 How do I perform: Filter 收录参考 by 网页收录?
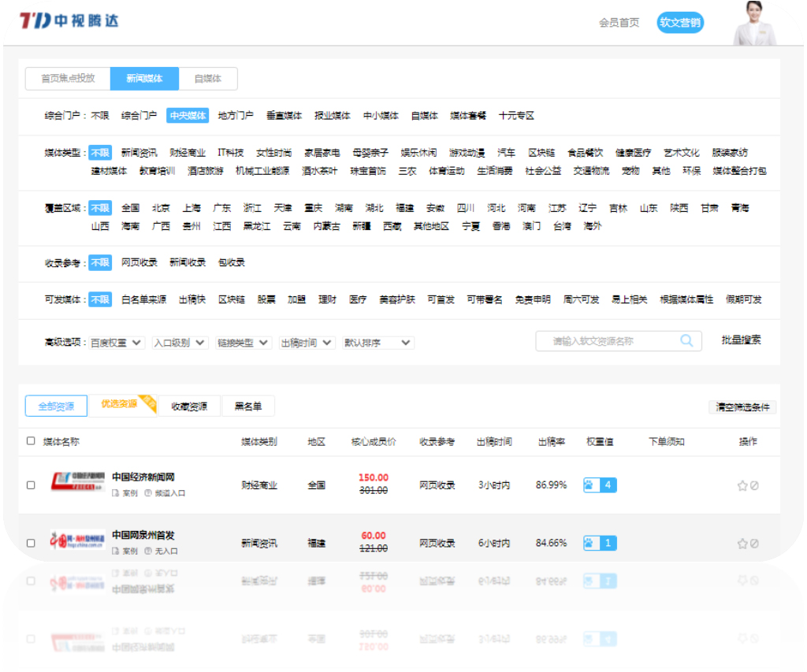[139, 262]
